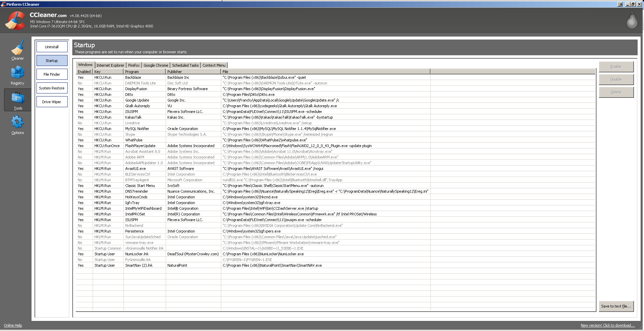
Task: Select the SunJavaUpdateSched entry
Action: (335, 237)
